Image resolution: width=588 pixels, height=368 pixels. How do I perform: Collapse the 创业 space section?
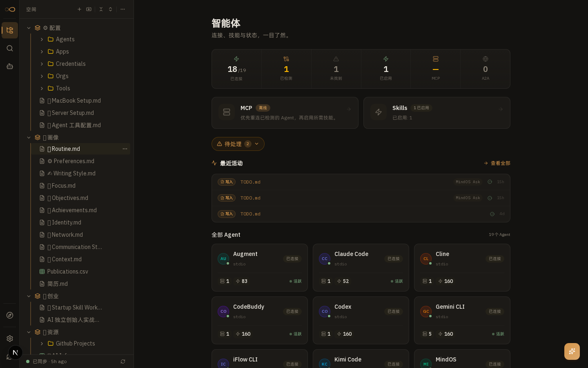coord(29,296)
